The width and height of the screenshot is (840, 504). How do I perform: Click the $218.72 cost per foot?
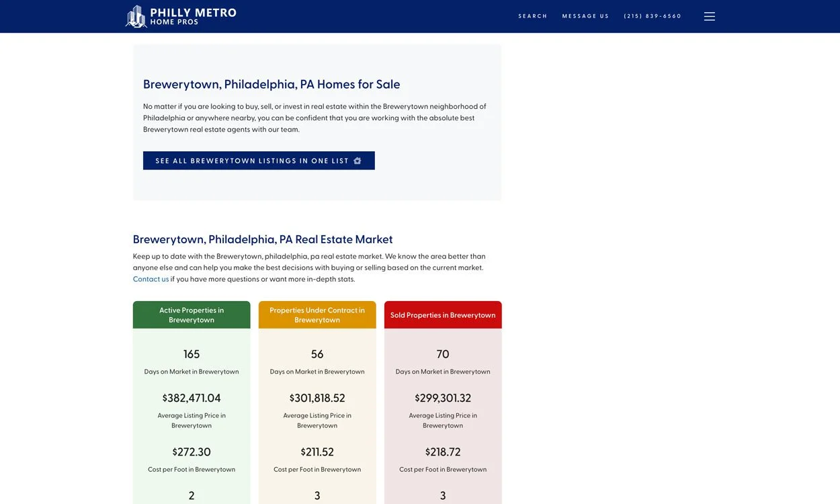(x=443, y=452)
